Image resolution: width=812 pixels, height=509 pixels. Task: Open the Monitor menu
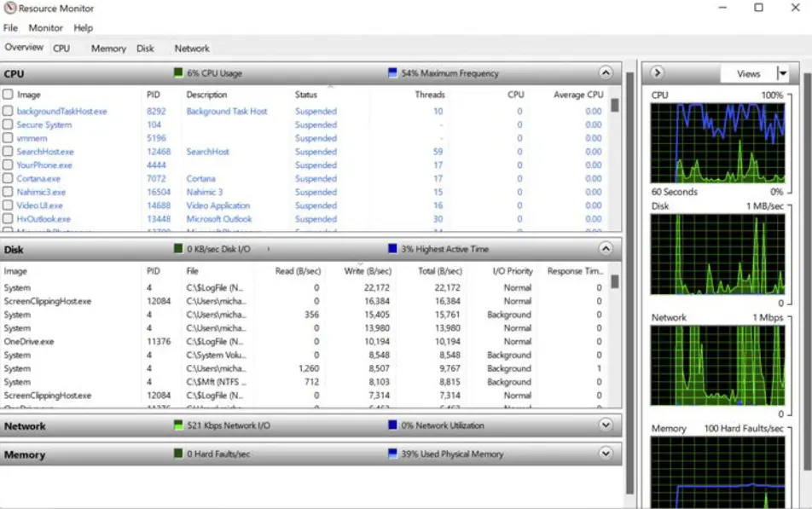pos(45,28)
